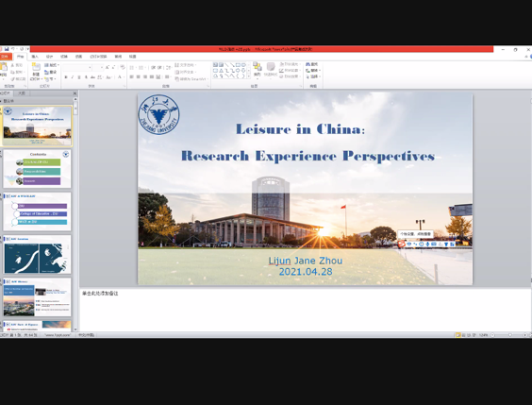Open the Insert ribbon tab

35,57
